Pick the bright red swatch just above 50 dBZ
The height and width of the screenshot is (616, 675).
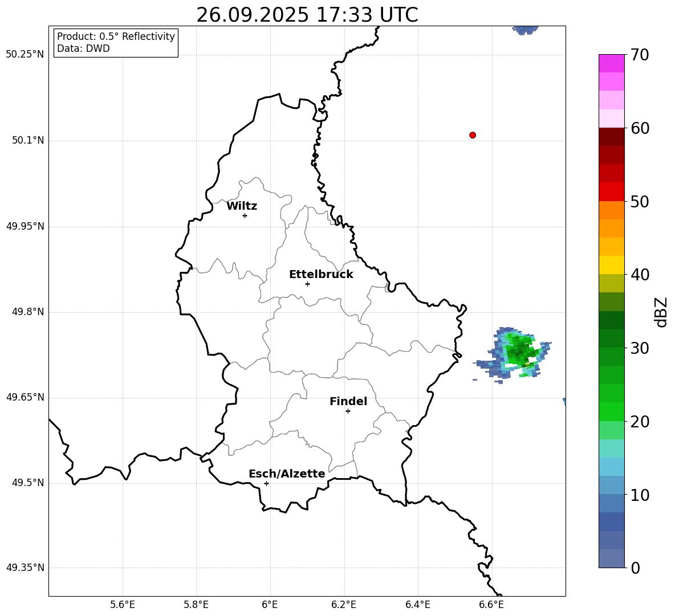(611, 192)
